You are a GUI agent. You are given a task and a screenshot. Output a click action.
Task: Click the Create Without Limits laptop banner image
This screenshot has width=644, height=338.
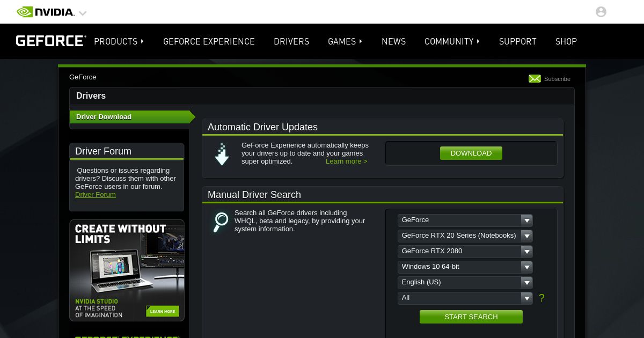coord(127,270)
